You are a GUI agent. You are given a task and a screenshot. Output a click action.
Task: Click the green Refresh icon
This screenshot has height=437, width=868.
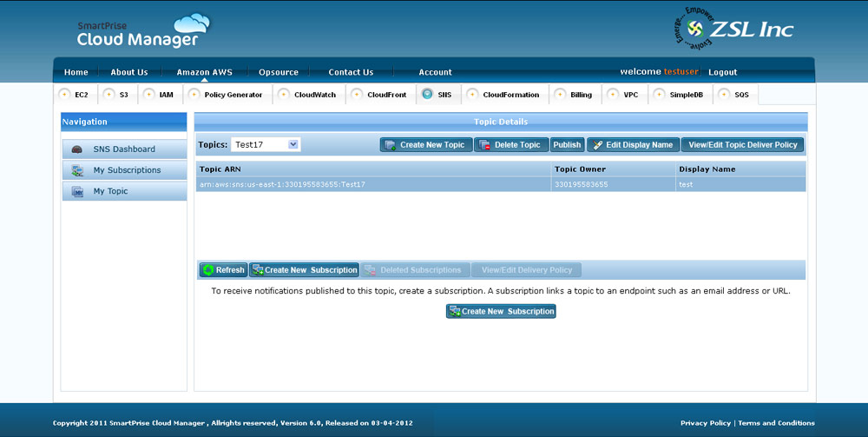coord(208,269)
